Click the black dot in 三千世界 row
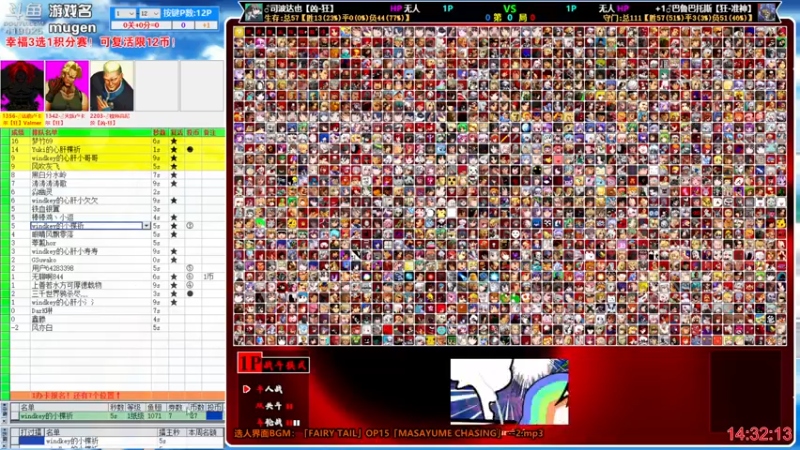800x450 pixels. (x=190, y=293)
